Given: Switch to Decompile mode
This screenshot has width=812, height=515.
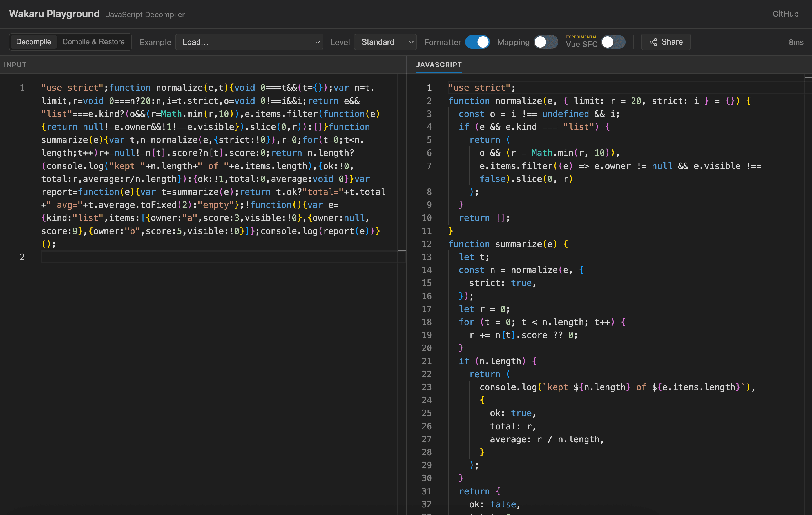Looking at the screenshot, I should pos(34,42).
